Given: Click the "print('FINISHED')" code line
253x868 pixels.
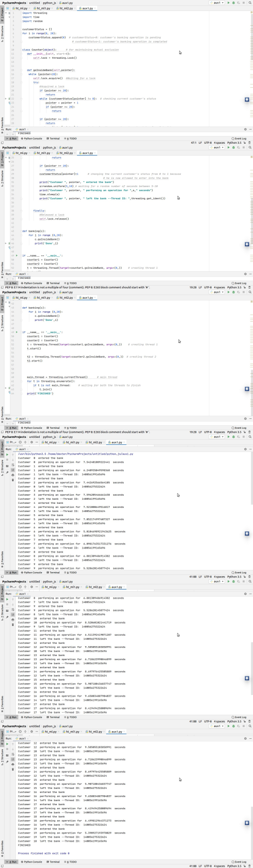Looking at the screenshot, I should coord(40,394).
